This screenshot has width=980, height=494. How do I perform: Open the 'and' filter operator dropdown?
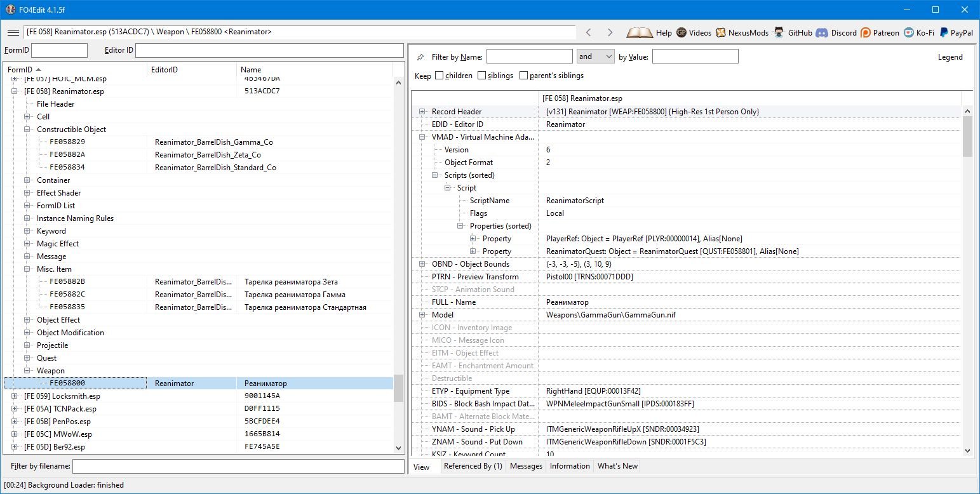point(595,57)
